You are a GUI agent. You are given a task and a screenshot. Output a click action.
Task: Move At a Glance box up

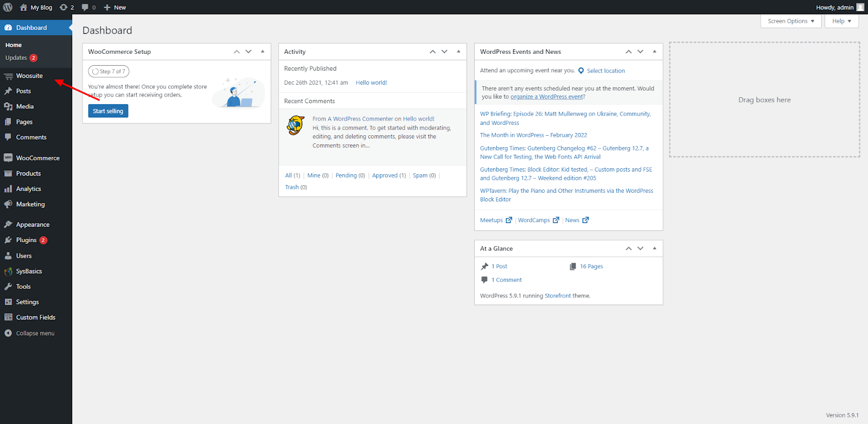coord(628,249)
